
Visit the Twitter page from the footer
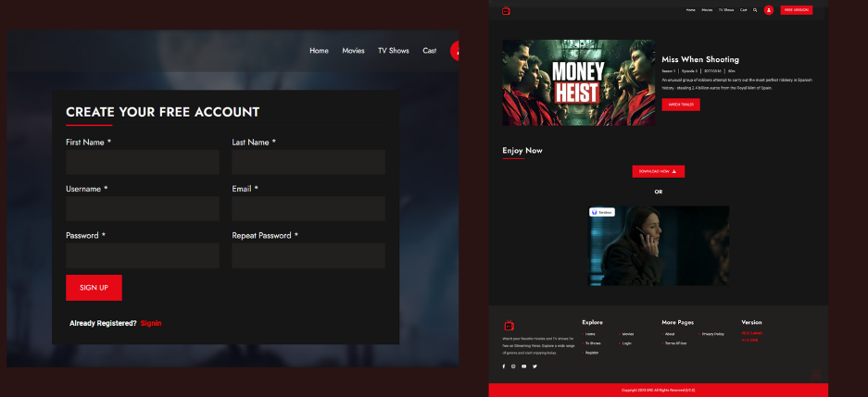click(x=535, y=366)
